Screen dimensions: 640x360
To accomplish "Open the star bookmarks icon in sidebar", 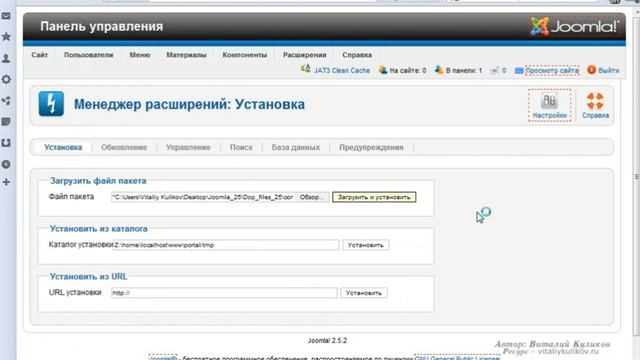I will click(6, 37).
